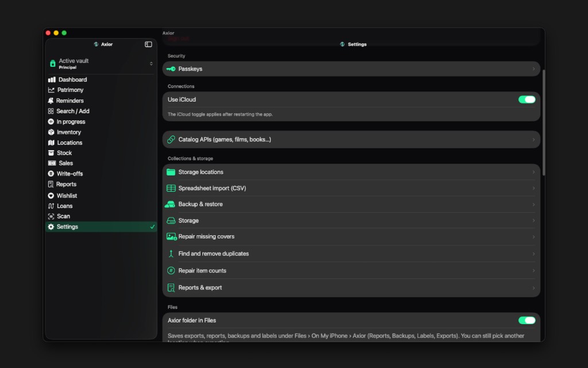Click the Passkeys key icon

tap(171, 69)
